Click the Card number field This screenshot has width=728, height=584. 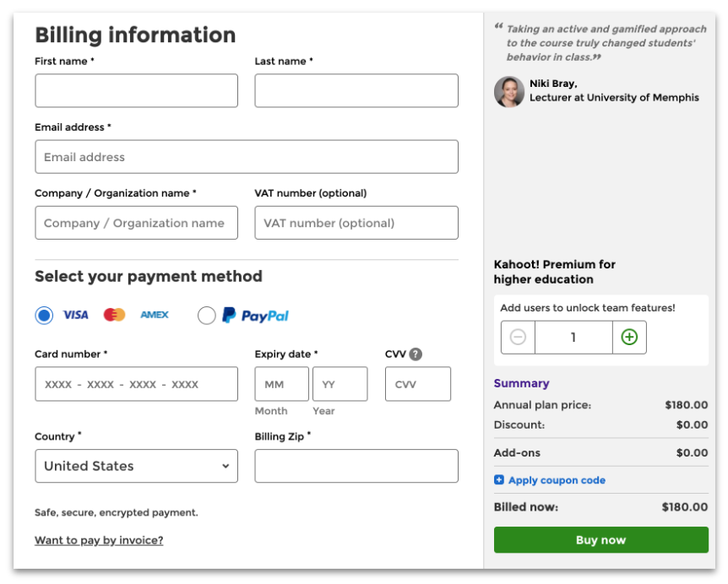pyautogui.click(x=137, y=384)
